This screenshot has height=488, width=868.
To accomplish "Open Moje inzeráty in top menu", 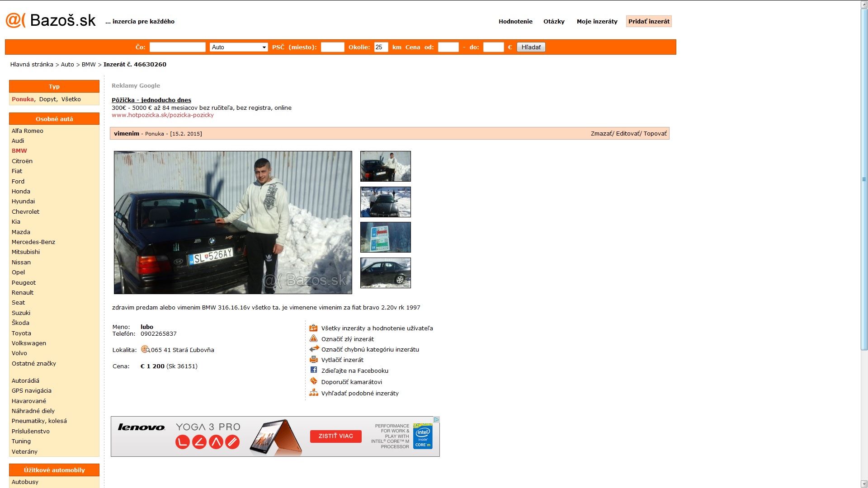I will click(x=597, y=21).
